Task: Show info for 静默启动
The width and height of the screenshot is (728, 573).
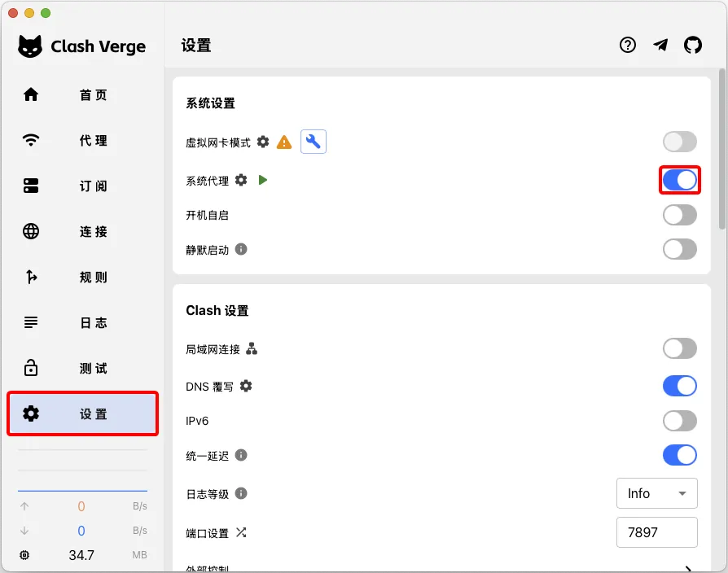Action: coord(241,249)
